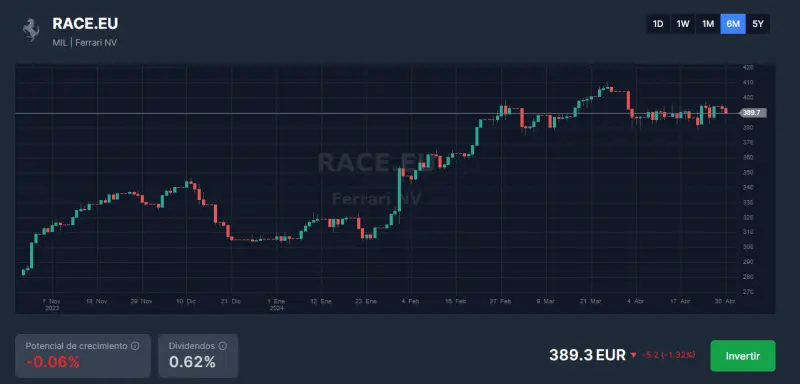
Task: Switch chart range to 1W
Action: (x=683, y=24)
